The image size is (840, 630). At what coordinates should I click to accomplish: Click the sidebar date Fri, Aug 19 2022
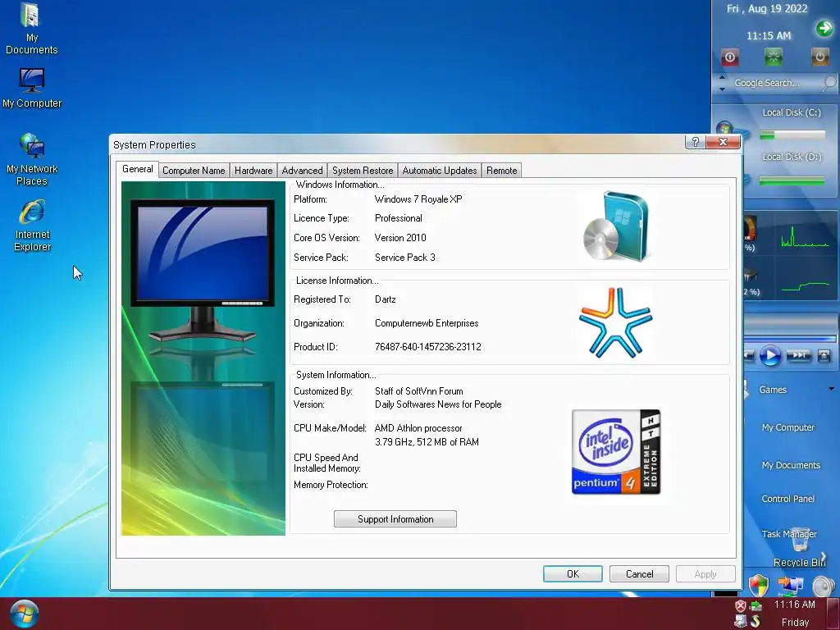767,8
